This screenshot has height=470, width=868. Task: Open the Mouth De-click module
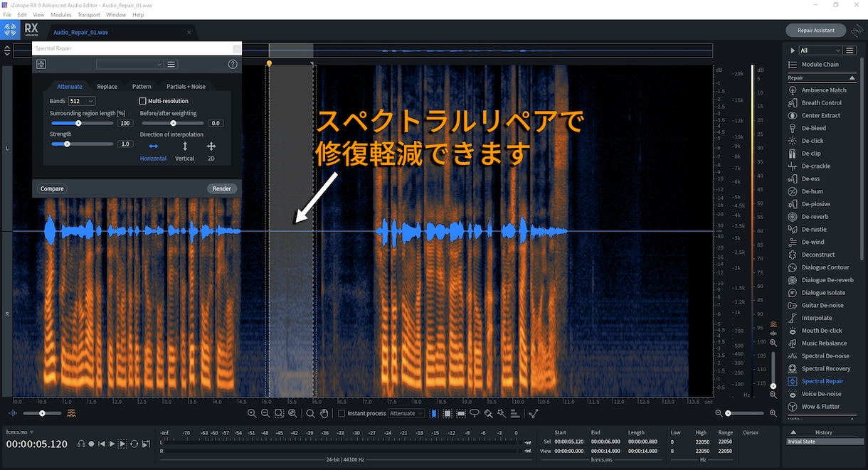(822, 331)
